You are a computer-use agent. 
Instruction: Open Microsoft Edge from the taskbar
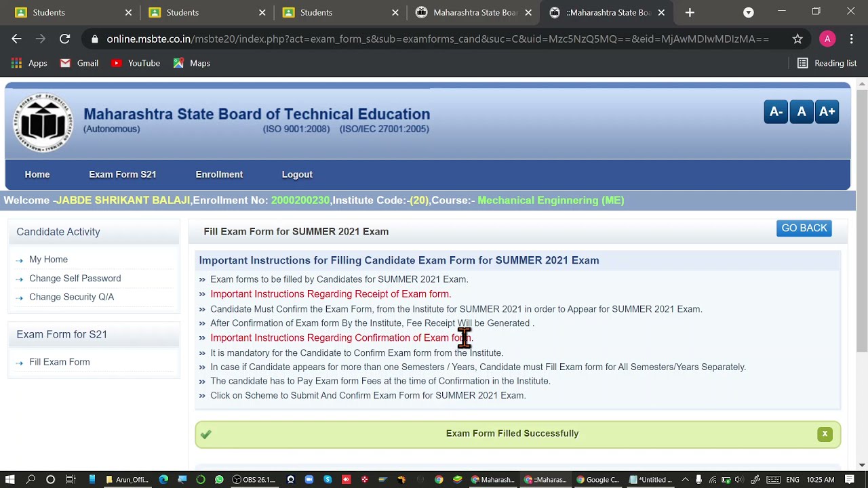coord(163,479)
